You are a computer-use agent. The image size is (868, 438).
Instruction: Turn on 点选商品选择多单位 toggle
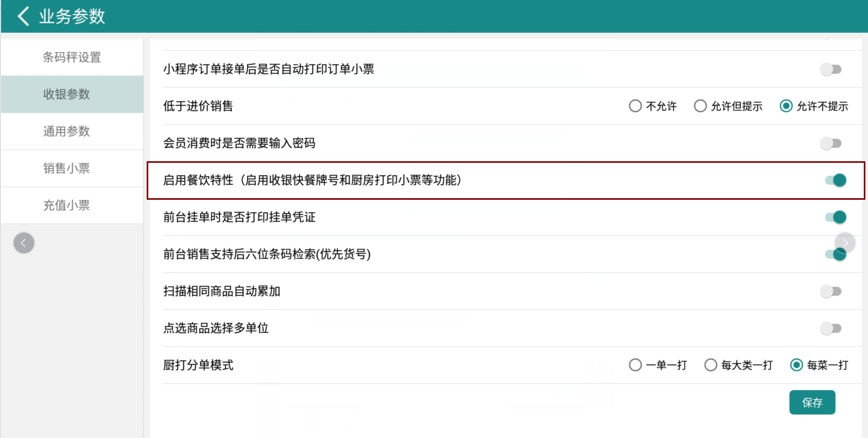831,328
